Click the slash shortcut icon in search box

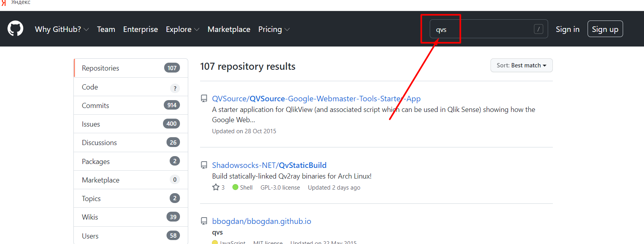[539, 29]
